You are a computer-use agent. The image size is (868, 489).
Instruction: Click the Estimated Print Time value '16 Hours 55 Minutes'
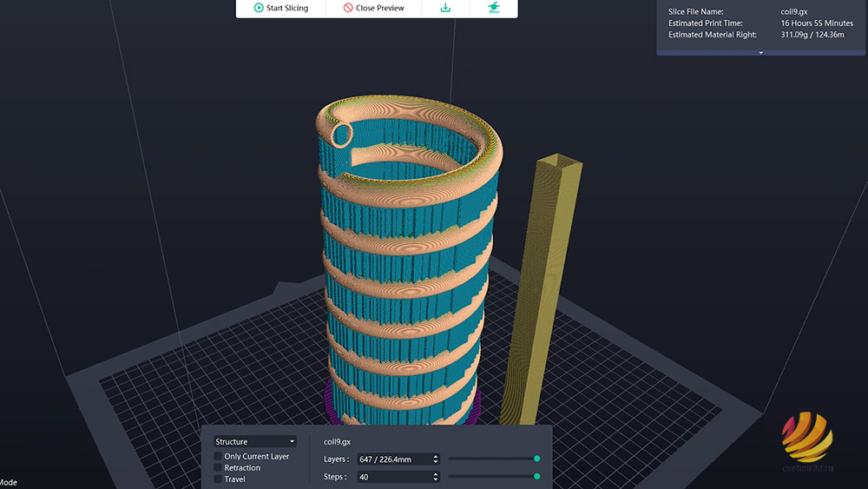[x=817, y=23]
